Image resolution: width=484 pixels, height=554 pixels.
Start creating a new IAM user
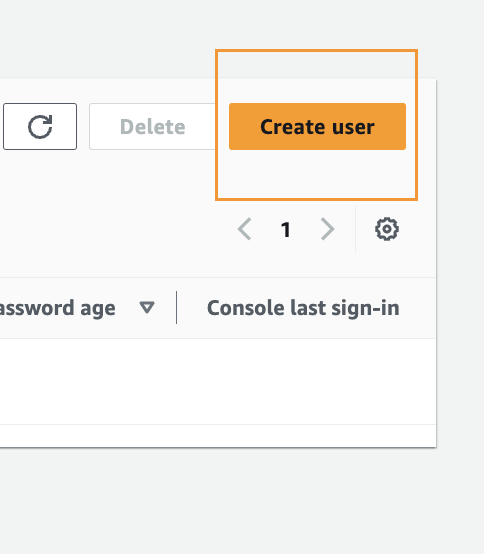(x=317, y=126)
